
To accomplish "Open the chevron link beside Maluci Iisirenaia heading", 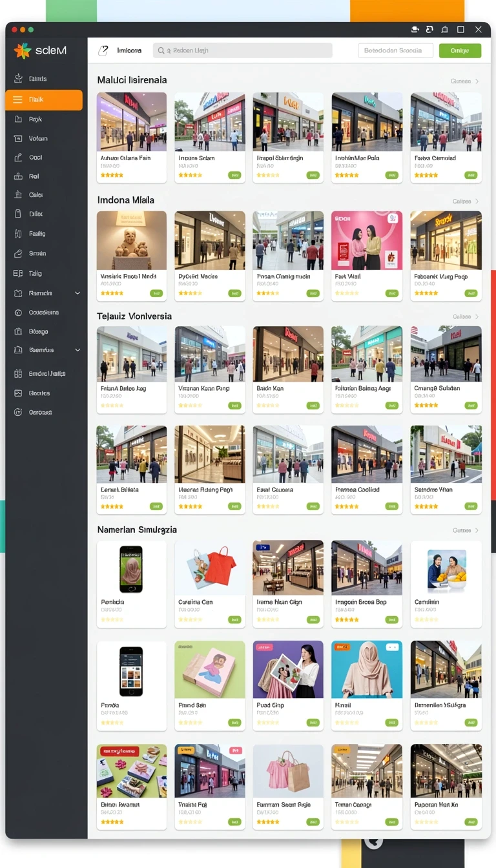I will click(x=477, y=81).
